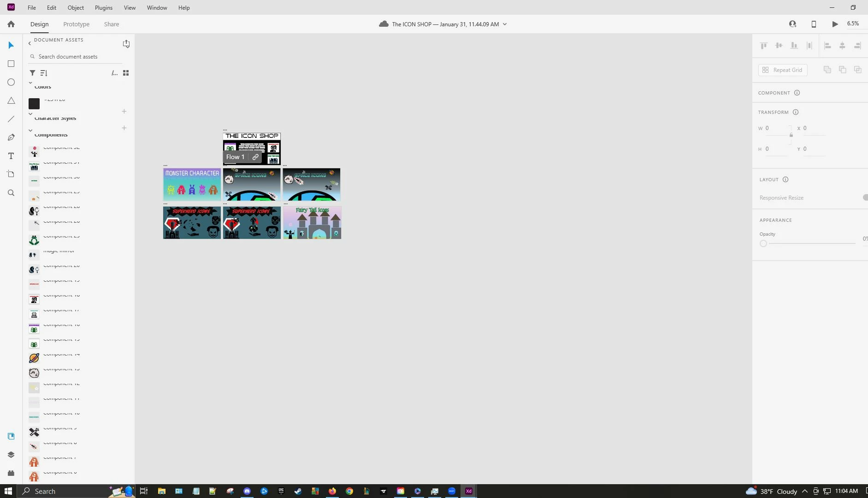Apply boolean Subtract operation
The width and height of the screenshot is (868, 498).
[x=843, y=70]
